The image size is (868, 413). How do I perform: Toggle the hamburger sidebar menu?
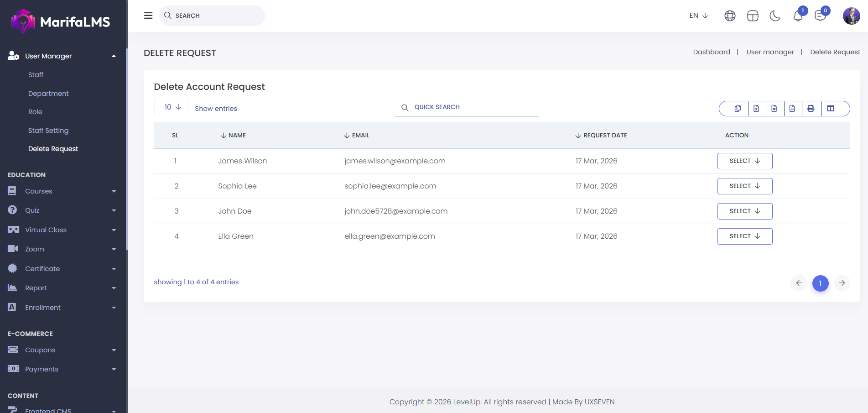(148, 16)
